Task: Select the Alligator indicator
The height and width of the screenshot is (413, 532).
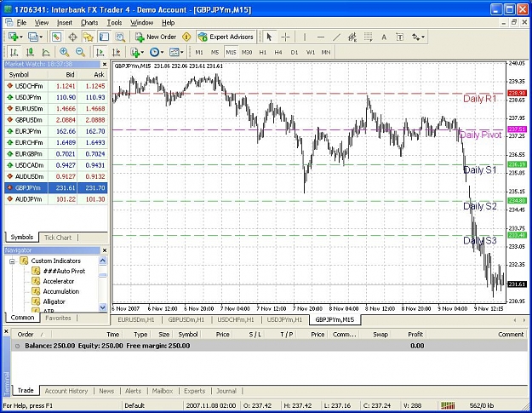Action: point(49,301)
